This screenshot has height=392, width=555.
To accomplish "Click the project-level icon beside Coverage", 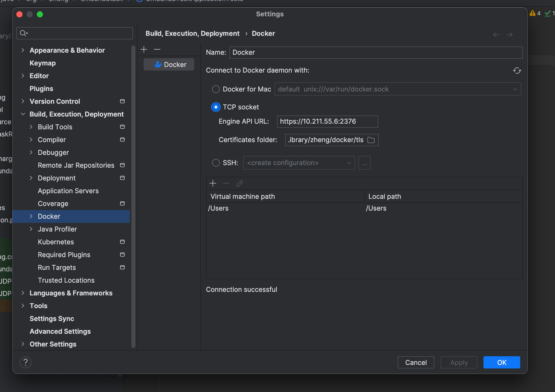I will coord(122,204).
